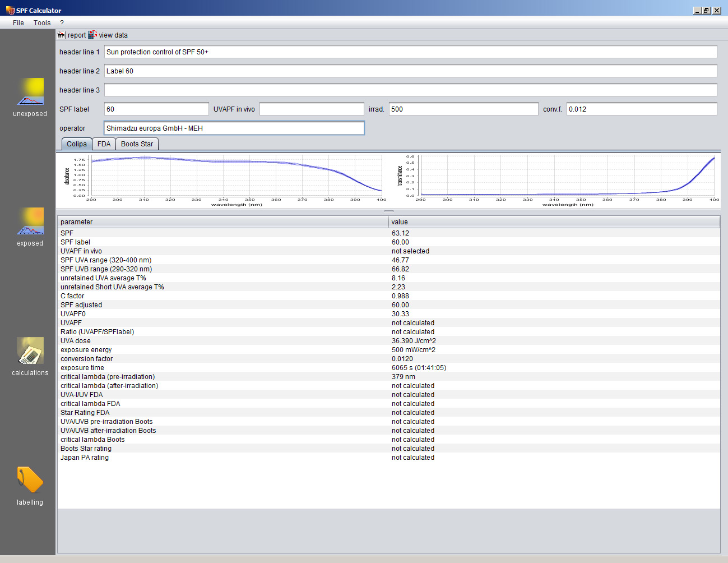Click the parameter column header
The height and width of the screenshot is (563, 728).
(223, 222)
